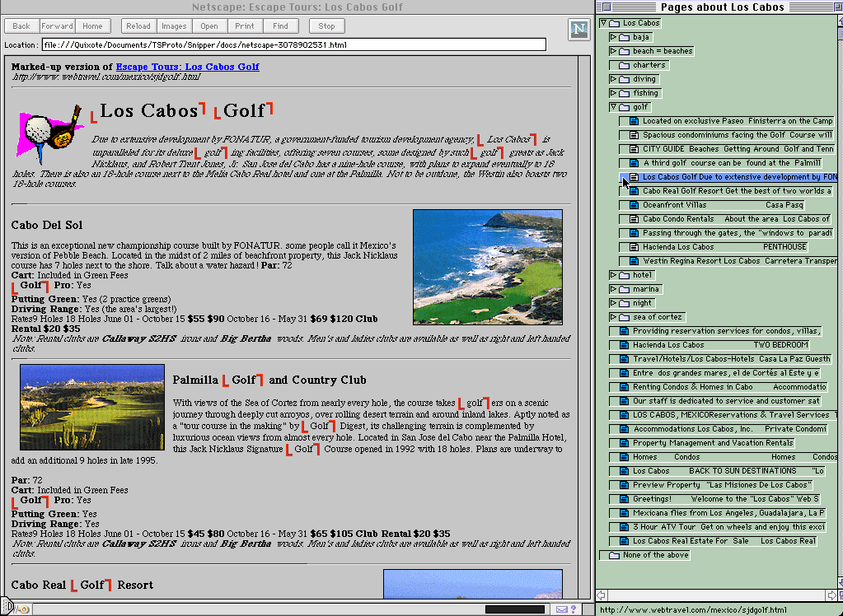Stop loading with the Stop button

pyautogui.click(x=327, y=26)
